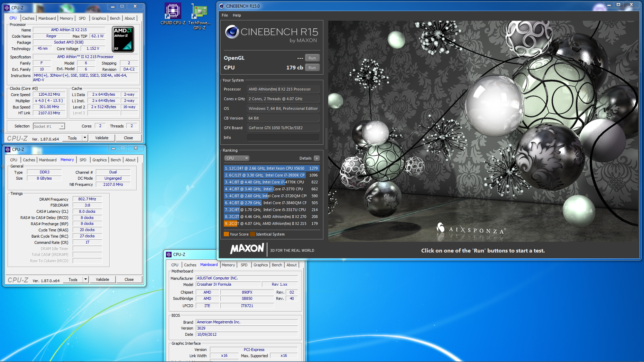This screenshot has height=362, width=644.
Task: Select ranking row Intel Core i7-4770K
Action: (x=272, y=182)
